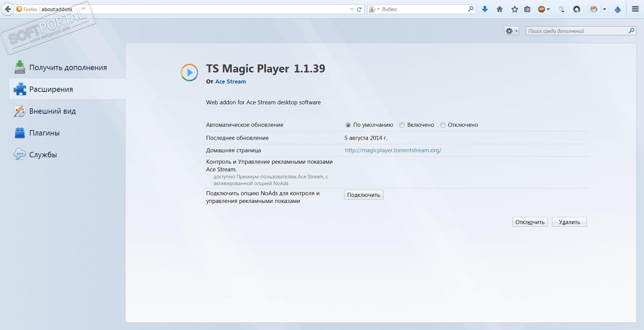Open the add-ons gear tools menu

click(511, 31)
